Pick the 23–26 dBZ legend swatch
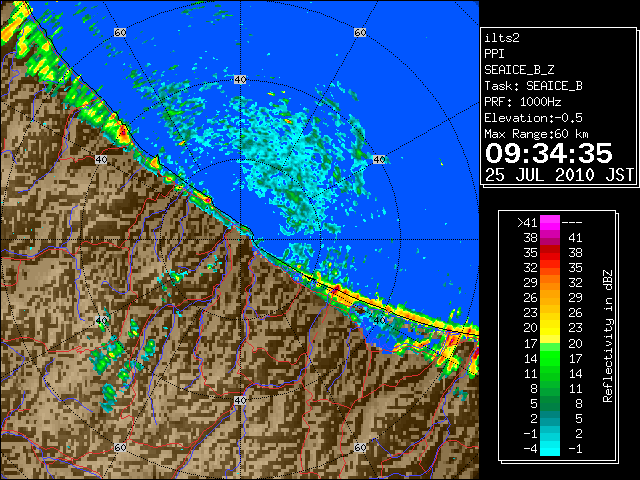The height and width of the screenshot is (480, 640). [550, 313]
